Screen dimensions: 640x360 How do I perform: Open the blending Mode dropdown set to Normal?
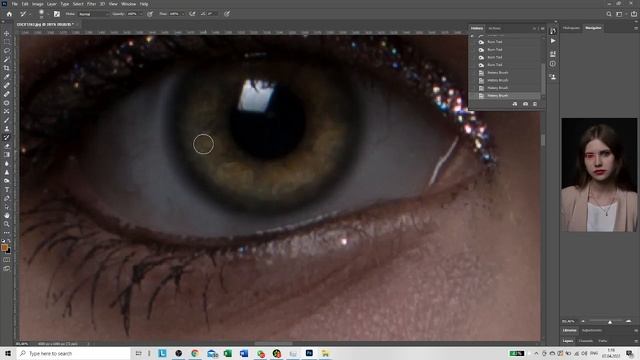coord(93,14)
